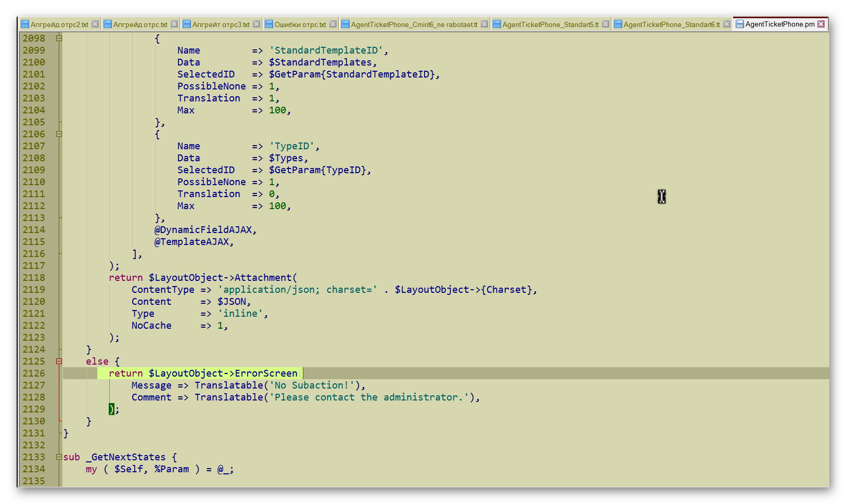Click the $JSON variable
This screenshot has height=504, width=846.
point(232,301)
